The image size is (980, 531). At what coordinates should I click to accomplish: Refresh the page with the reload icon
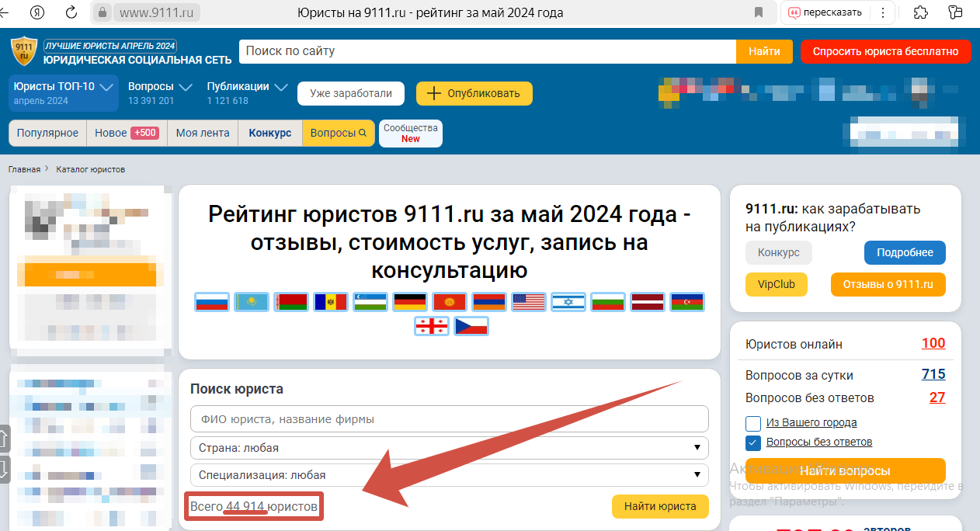[71, 12]
